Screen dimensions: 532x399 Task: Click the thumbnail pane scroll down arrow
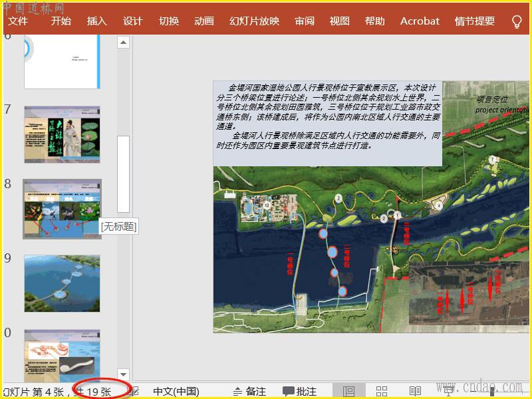pos(124,374)
